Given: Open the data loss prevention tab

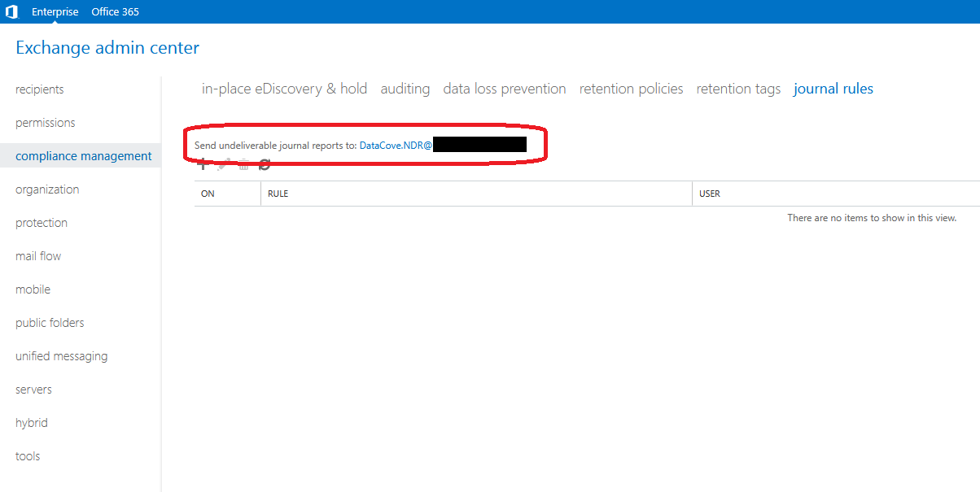Looking at the screenshot, I should click(x=504, y=89).
